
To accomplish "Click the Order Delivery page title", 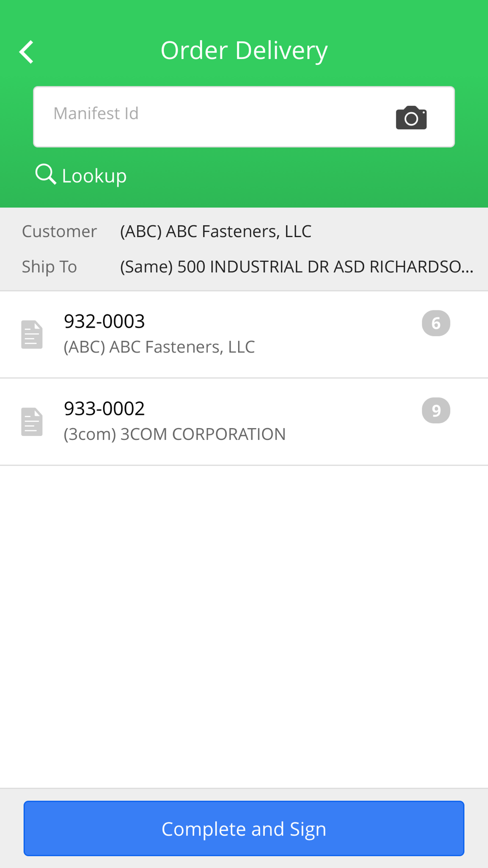I will (x=244, y=50).
